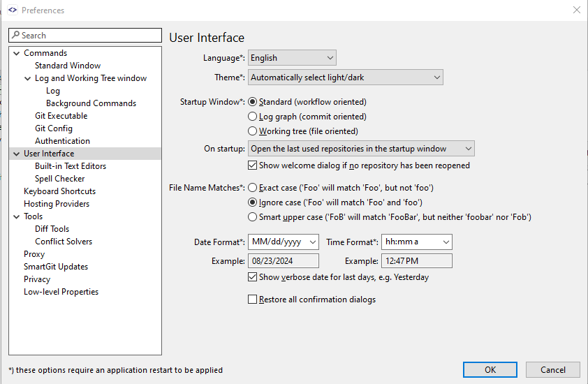Image resolution: width=588 pixels, height=384 pixels.
Task: Choose Exact case file name matching
Action: (x=253, y=188)
